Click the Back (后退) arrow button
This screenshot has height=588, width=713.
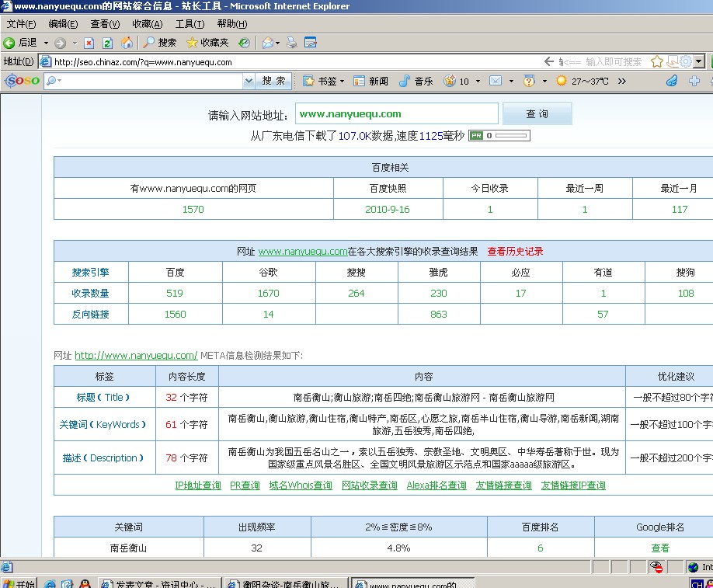20,43
